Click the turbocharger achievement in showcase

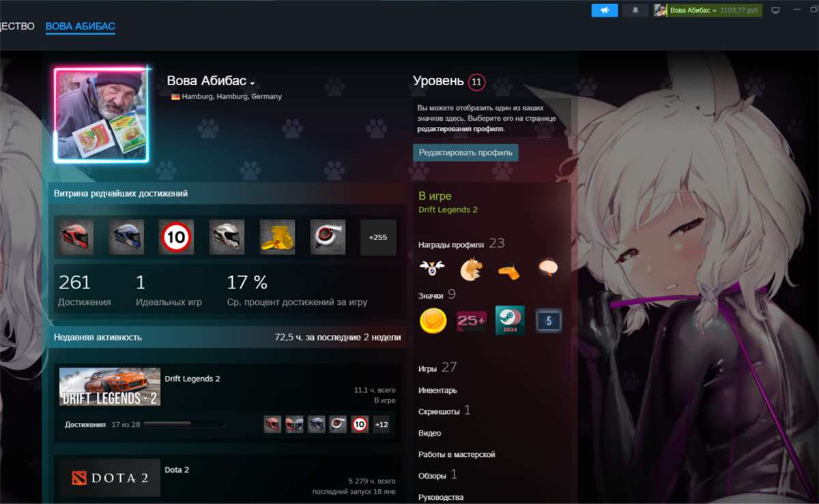[x=328, y=237]
